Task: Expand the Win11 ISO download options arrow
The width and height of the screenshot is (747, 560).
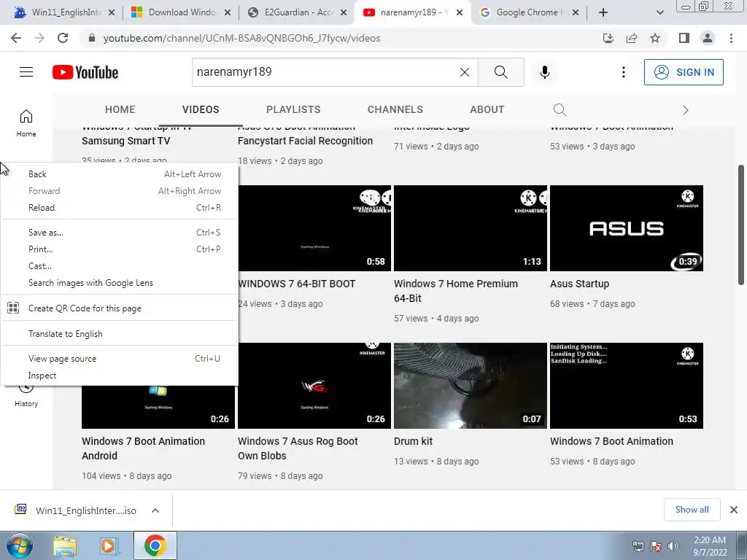Action: 155,510
